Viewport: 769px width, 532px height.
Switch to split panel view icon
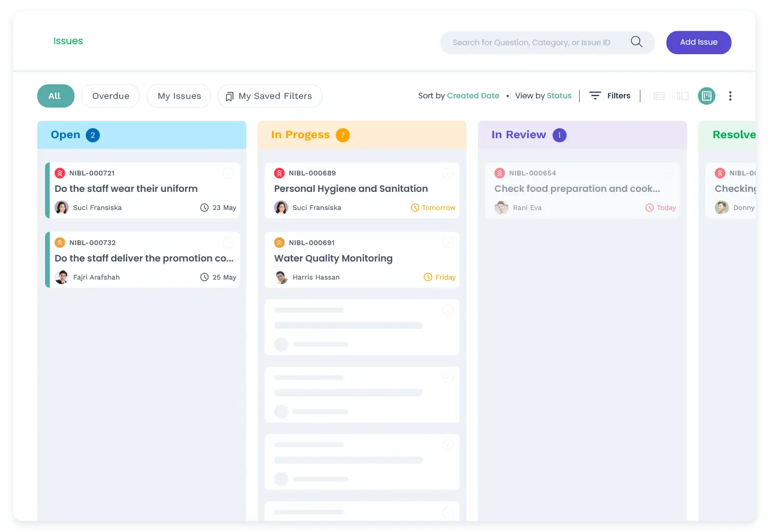(682, 96)
